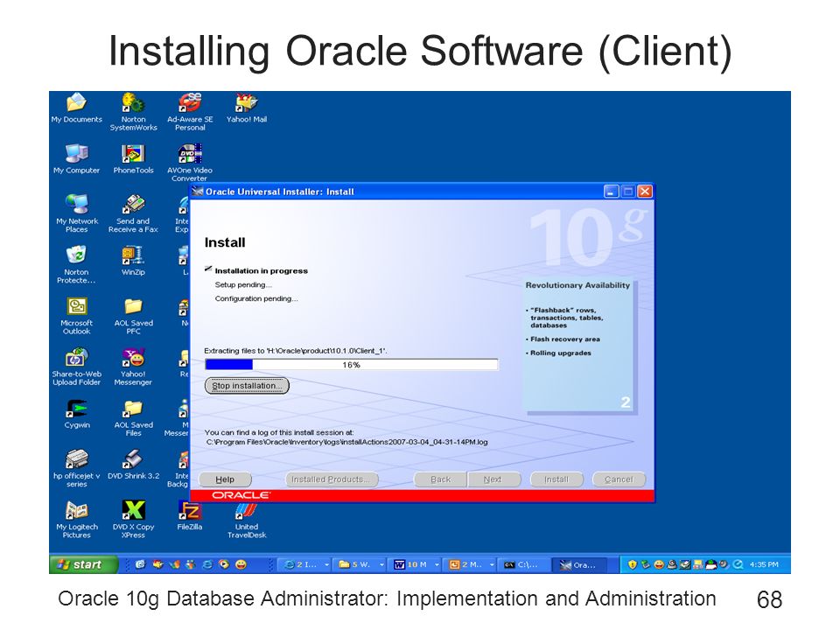840x630 pixels.
Task: Select the Yahoo! Messenger desktop icon
Action: pyautogui.click(x=133, y=367)
